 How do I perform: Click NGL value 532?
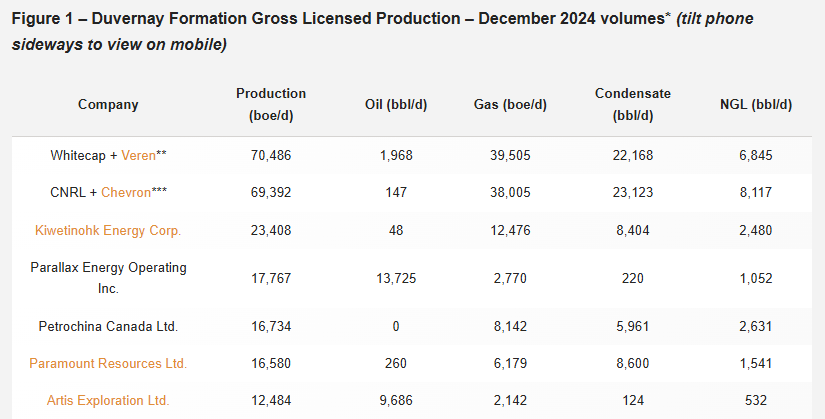(x=756, y=401)
